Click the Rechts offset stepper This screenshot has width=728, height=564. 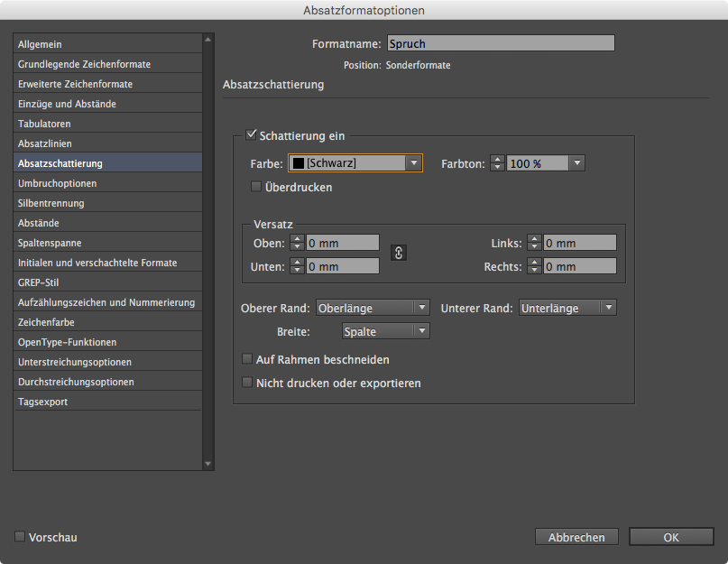click(534, 266)
